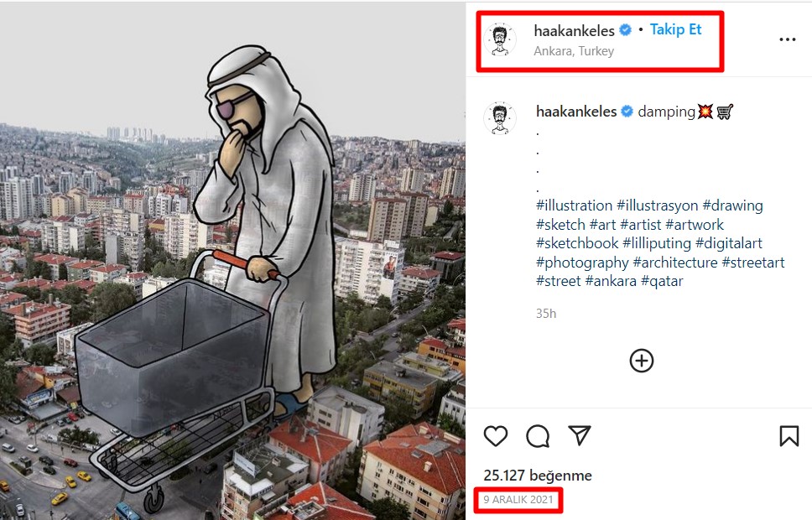Follow the account via Takip Et
The width and height of the screenshot is (812, 520).
point(676,29)
